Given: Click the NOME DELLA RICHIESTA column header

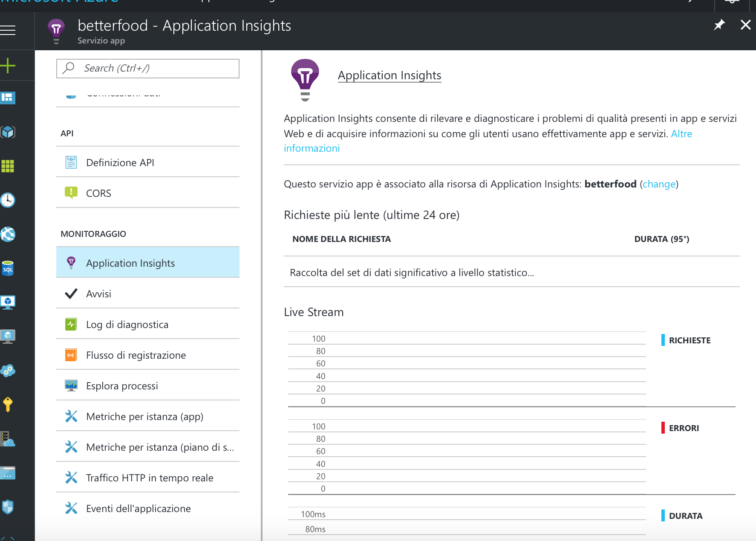Looking at the screenshot, I should (342, 239).
